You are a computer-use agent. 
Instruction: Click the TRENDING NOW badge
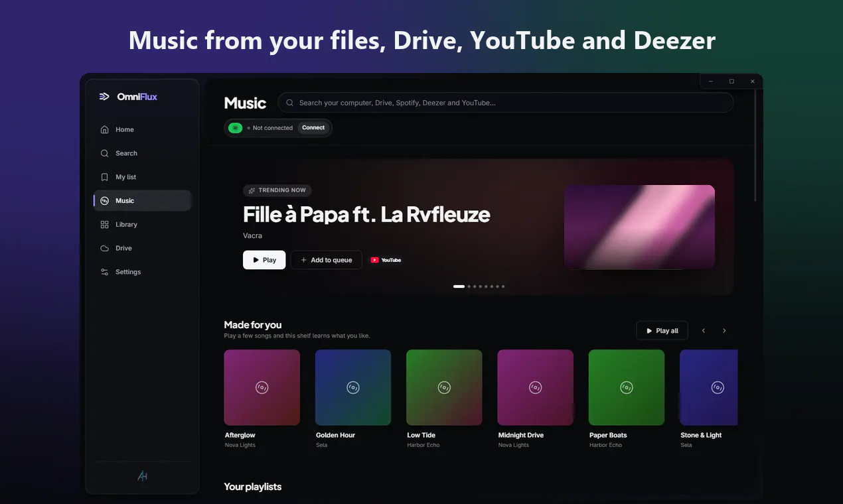(x=277, y=190)
